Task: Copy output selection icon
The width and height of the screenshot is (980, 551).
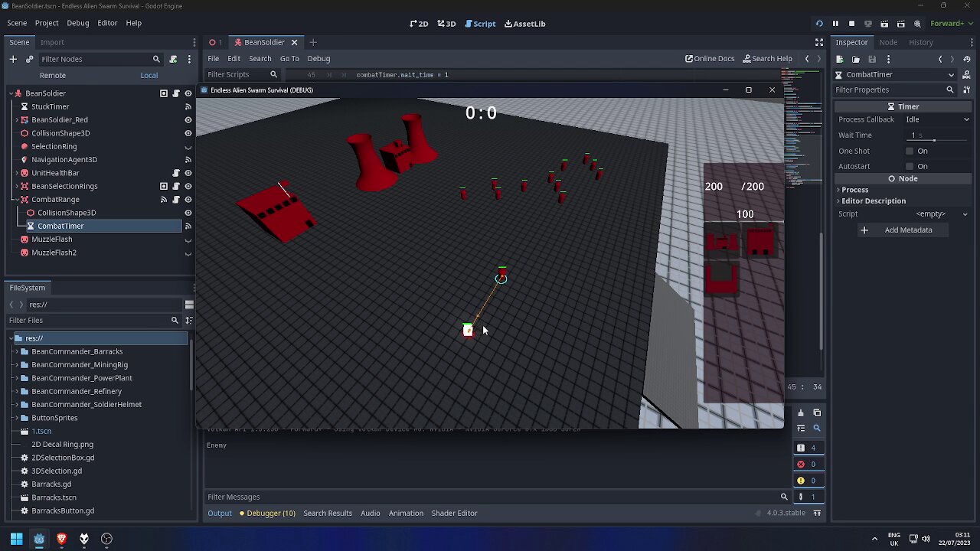Action: click(817, 413)
